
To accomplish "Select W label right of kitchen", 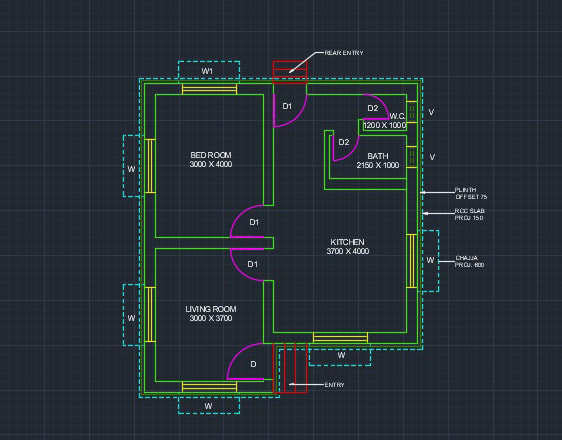I will (x=430, y=260).
